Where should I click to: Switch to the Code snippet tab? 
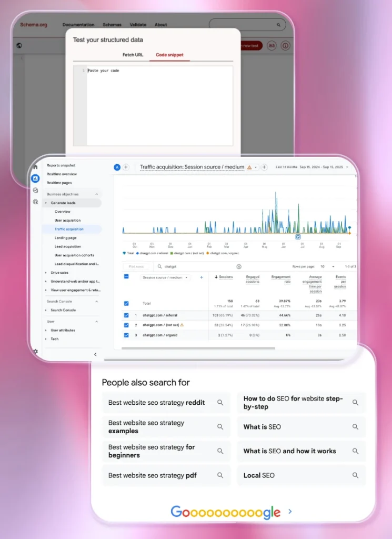169,55
